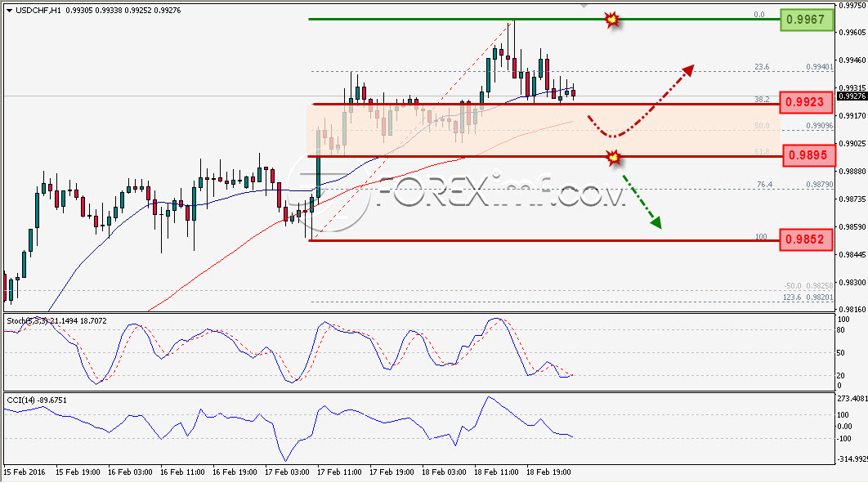Click the CCI scale value 273.4081
The image size is (868, 483).
(852, 398)
